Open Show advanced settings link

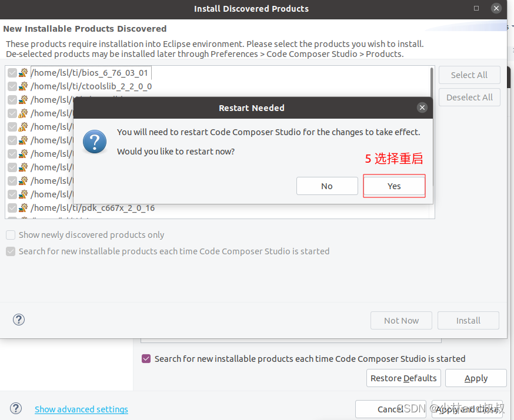81,409
